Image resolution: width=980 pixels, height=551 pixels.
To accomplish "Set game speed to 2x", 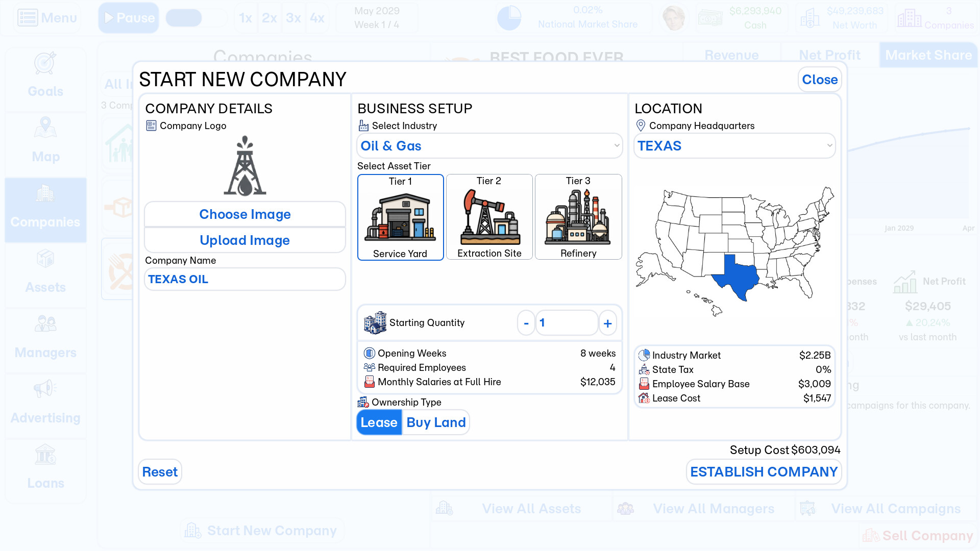I will coord(269,18).
